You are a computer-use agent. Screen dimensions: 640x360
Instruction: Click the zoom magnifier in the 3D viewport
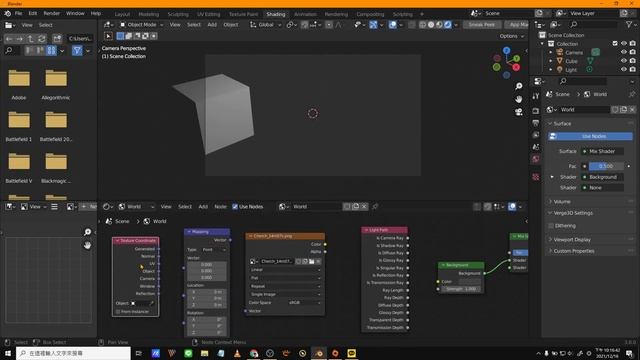click(x=518, y=87)
